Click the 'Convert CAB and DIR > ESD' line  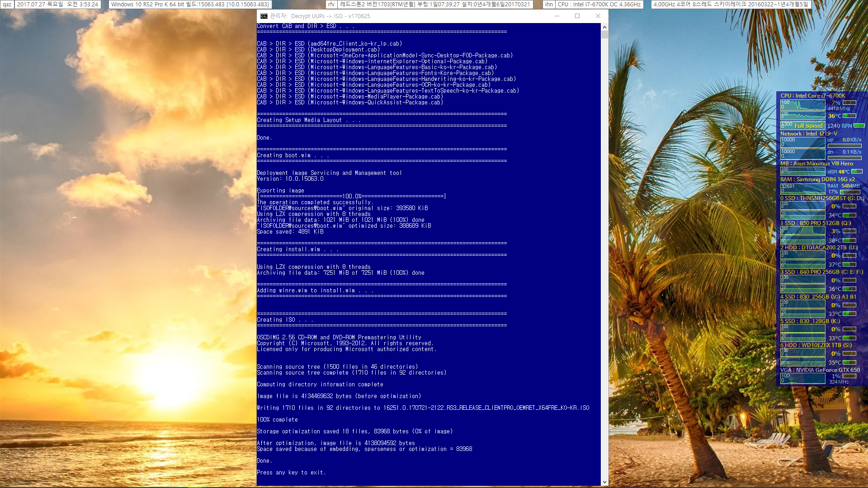(306, 26)
